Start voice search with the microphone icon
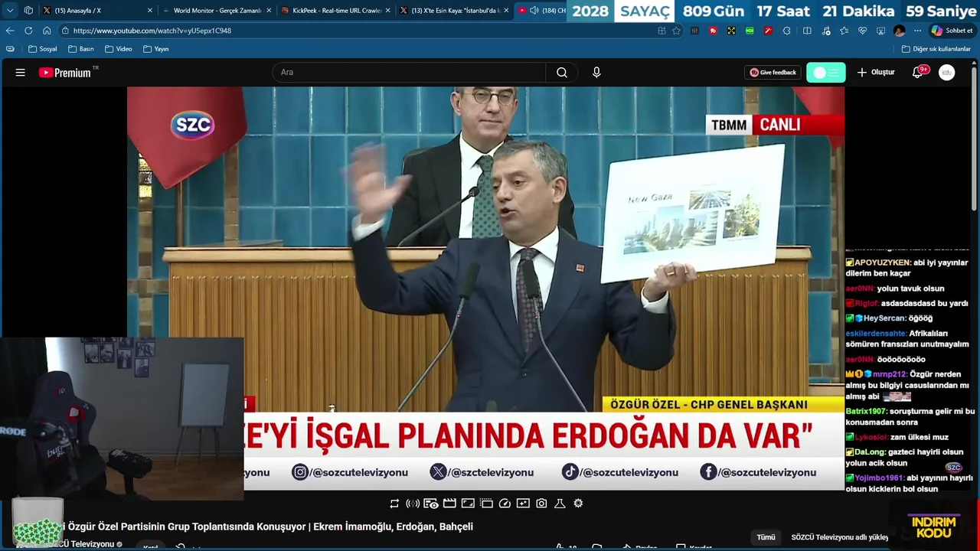This screenshot has height=551, width=980. click(596, 73)
